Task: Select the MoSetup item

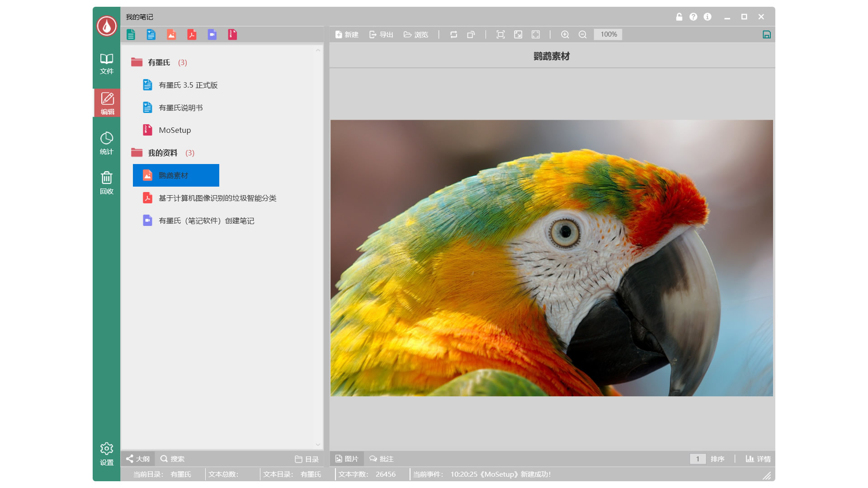Action: 167,130
